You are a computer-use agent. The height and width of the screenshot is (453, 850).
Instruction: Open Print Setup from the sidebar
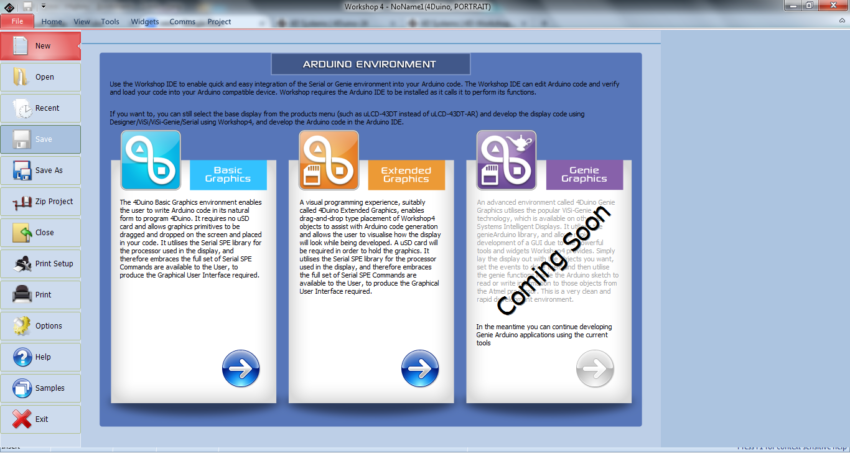[x=41, y=264]
